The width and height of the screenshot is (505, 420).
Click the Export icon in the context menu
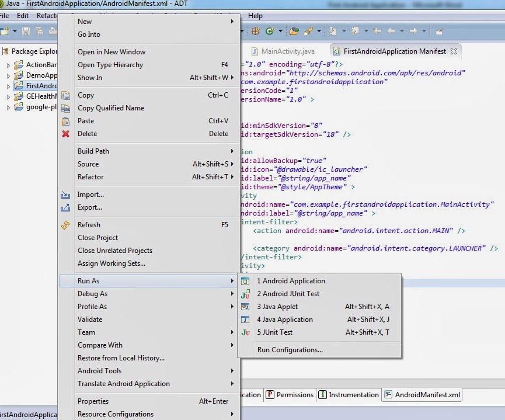66,207
